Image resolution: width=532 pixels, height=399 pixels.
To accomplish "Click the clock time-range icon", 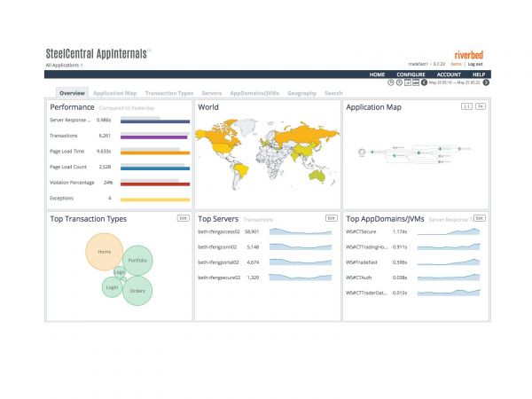I will [391, 82].
